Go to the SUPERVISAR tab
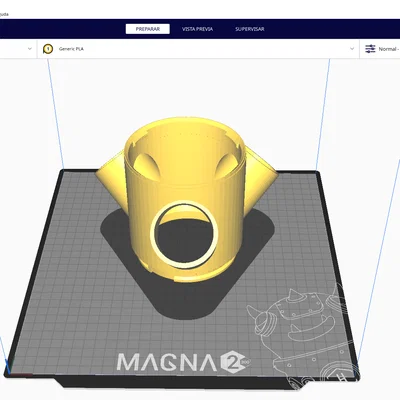The width and height of the screenshot is (400, 400). click(250, 29)
